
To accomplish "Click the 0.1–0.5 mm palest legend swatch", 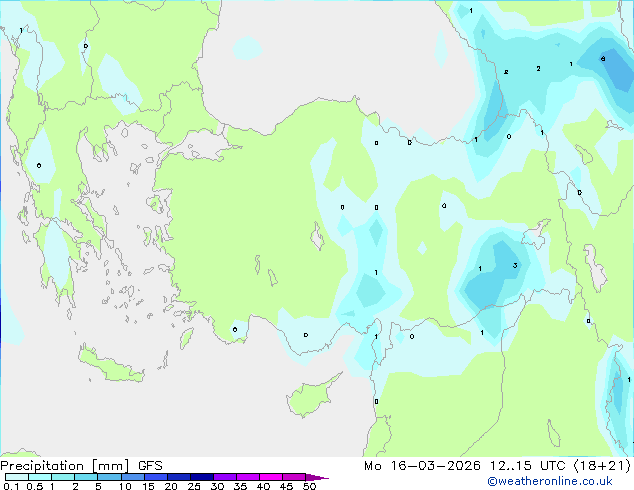I will pos(17,477).
